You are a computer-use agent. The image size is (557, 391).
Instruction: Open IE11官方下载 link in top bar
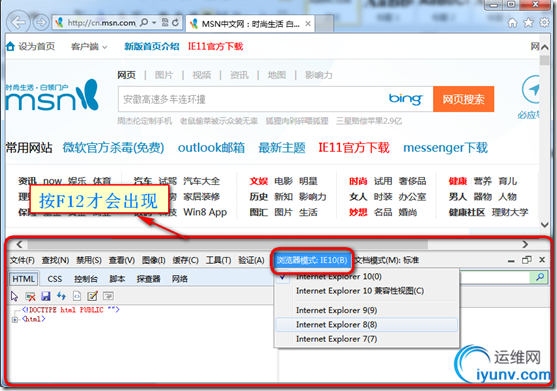(215, 47)
